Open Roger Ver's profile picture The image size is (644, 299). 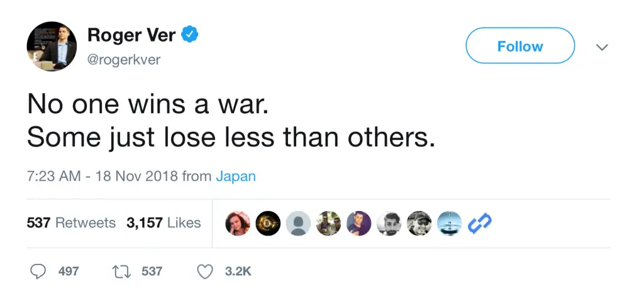pyautogui.click(x=52, y=46)
